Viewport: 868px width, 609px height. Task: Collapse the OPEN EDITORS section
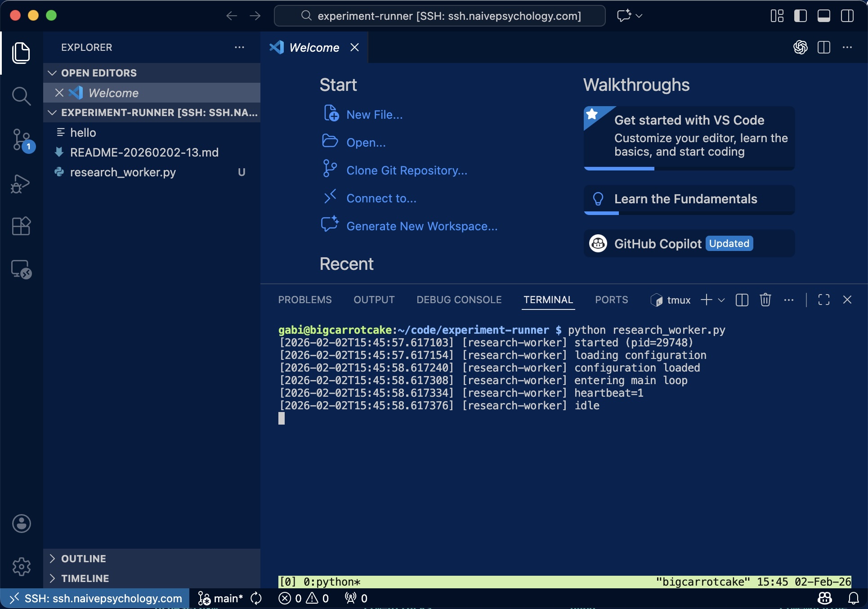coord(52,73)
